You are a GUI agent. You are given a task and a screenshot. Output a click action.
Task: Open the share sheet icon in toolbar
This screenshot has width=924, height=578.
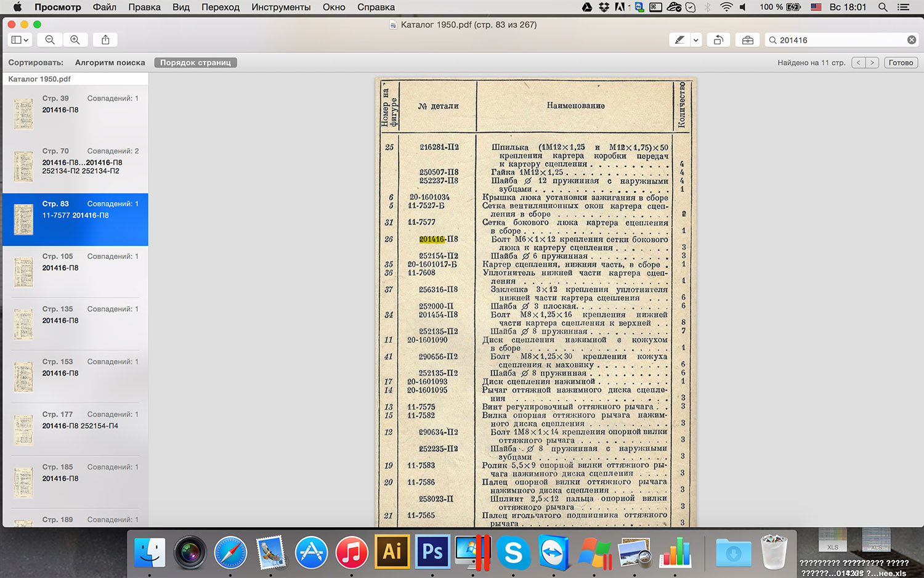105,40
